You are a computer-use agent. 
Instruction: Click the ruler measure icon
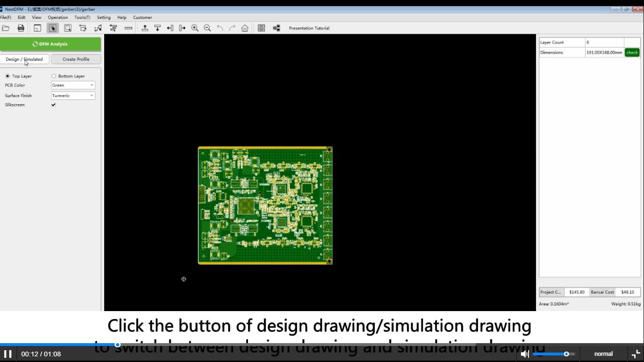point(128,28)
